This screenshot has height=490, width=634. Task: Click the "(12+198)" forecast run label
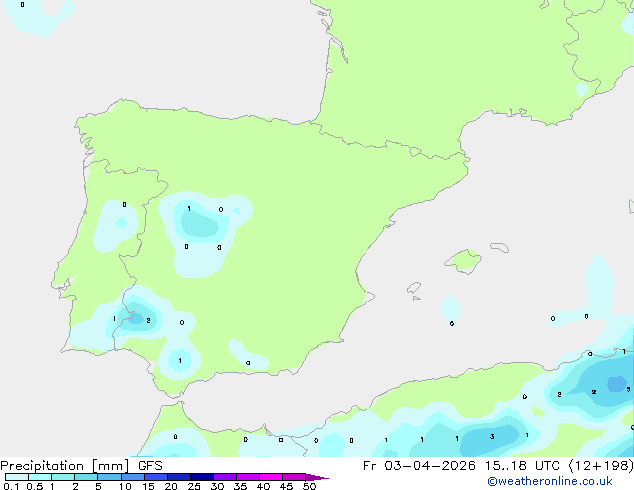click(601, 466)
